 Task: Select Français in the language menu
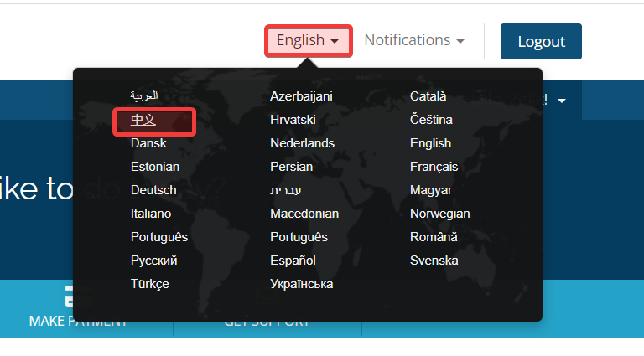[x=434, y=167]
